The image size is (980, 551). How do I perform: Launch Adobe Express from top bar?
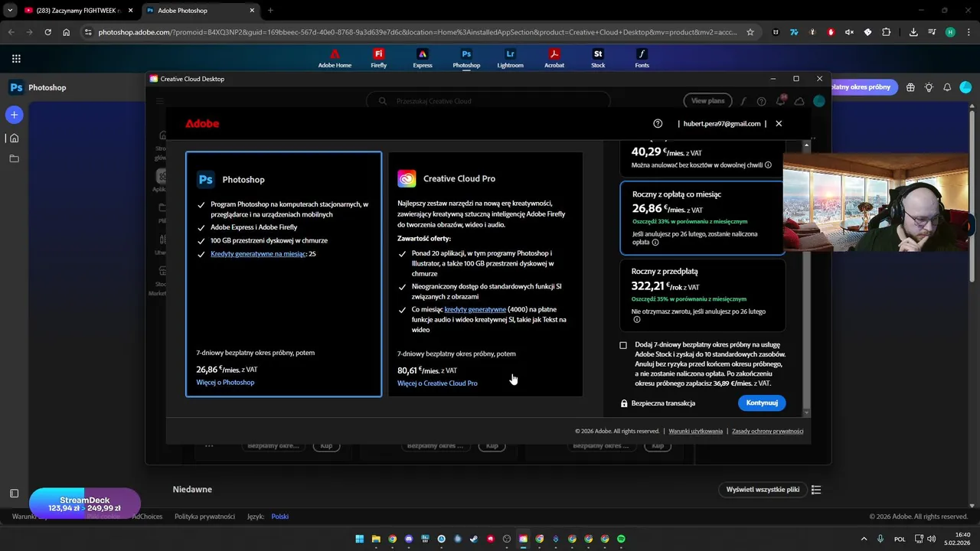click(x=422, y=59)
